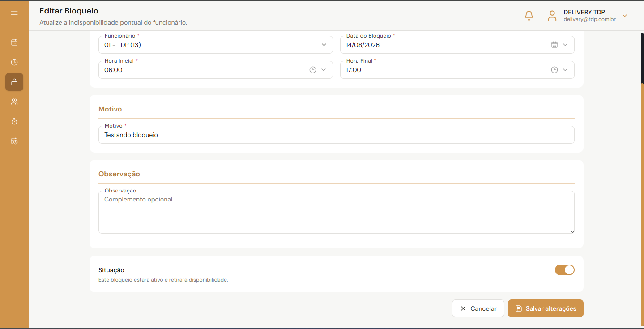The height and width of the screenshot is (329, 644).
Task: Open the calendar page from the sidebar
Action: [14, 43]
